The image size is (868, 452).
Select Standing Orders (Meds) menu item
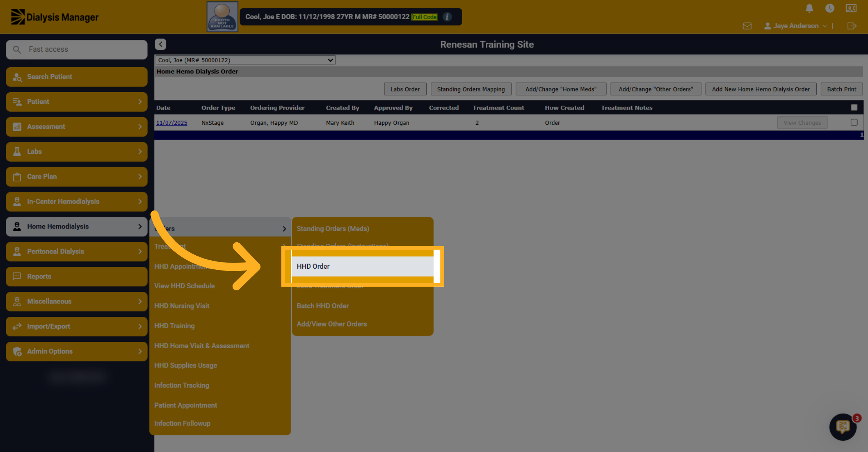pyautogui.click(x=363, y=229)
